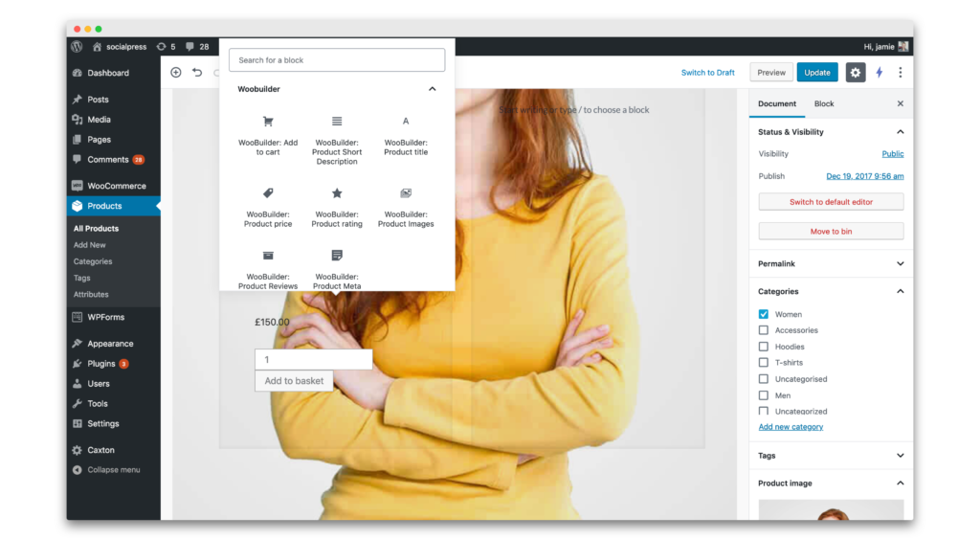Switch to the Block tab
The width and height of the screenshot is (980, 540).
824,103
